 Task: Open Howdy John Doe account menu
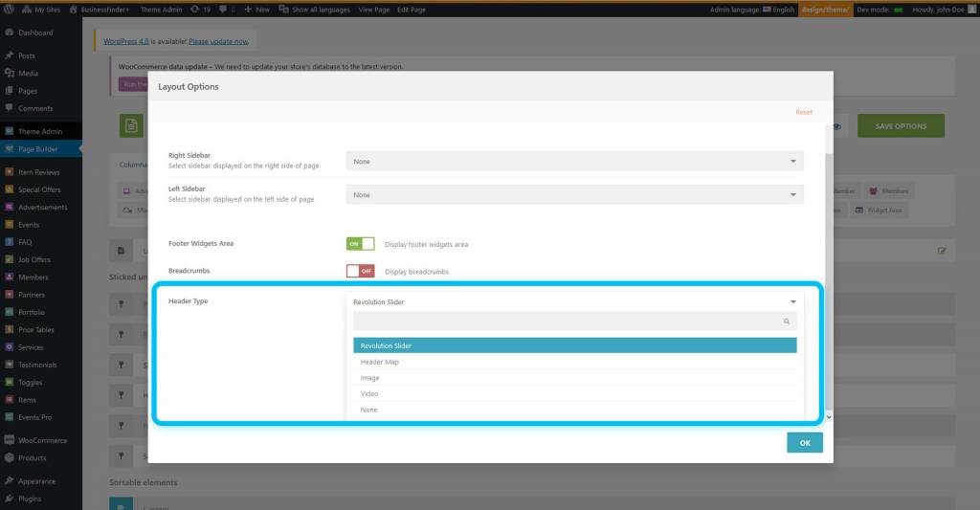coord(943,10)
